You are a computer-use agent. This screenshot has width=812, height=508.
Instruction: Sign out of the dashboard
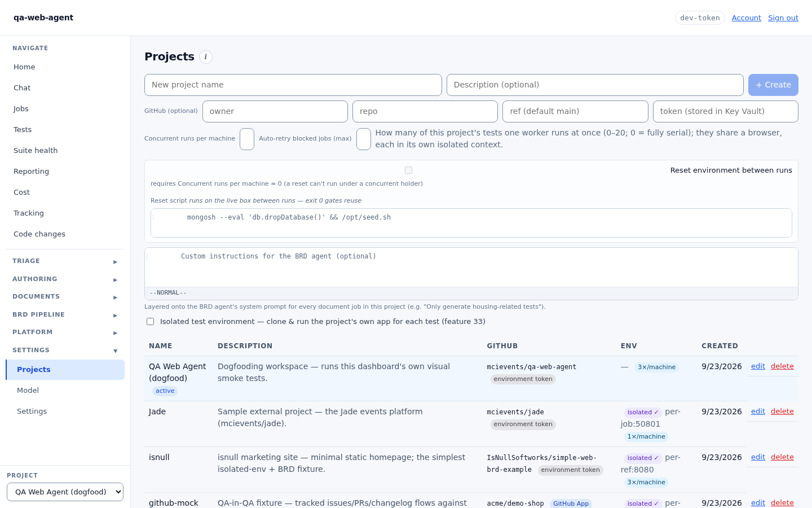pyautogui.click(x=783, y=18)
